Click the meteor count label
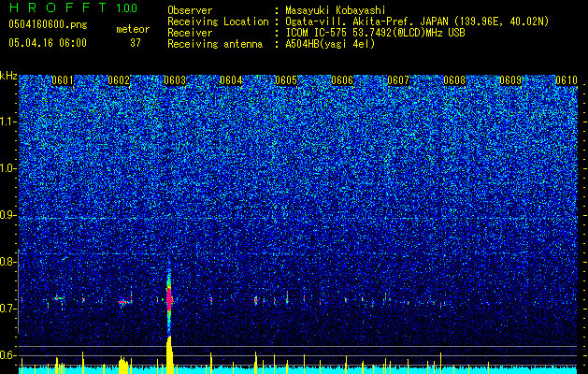The width and height of the screenshot is (588, 374). tap(133, 29)
